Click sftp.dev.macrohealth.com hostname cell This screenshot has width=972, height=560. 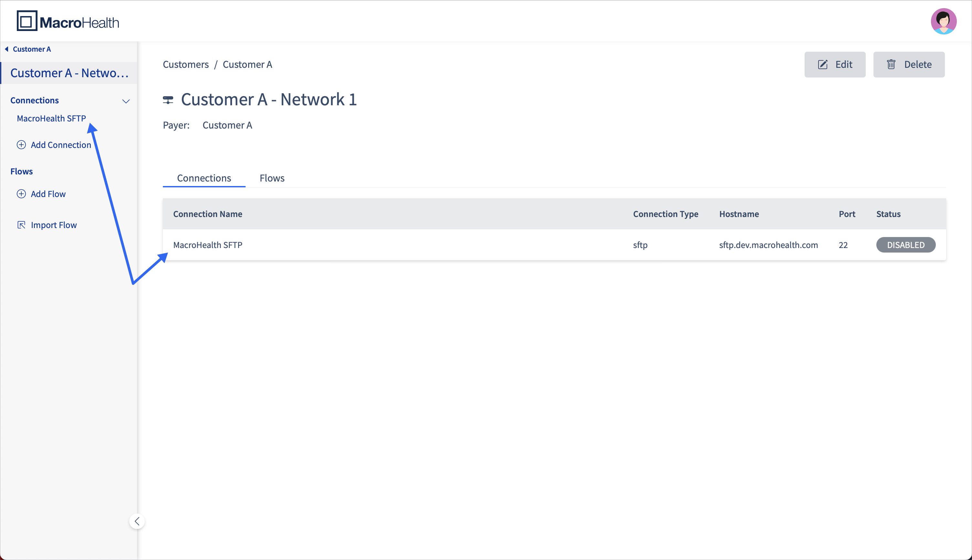point(768,245)
